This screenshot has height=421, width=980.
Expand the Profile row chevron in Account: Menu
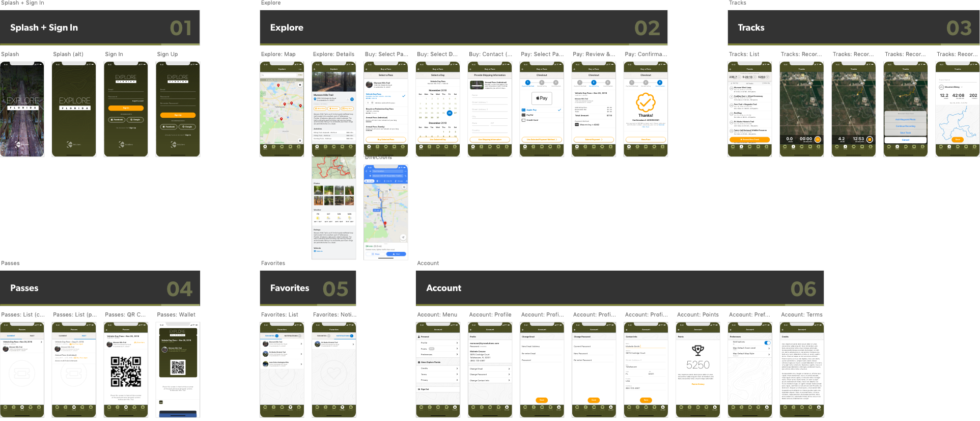(457, 343)
